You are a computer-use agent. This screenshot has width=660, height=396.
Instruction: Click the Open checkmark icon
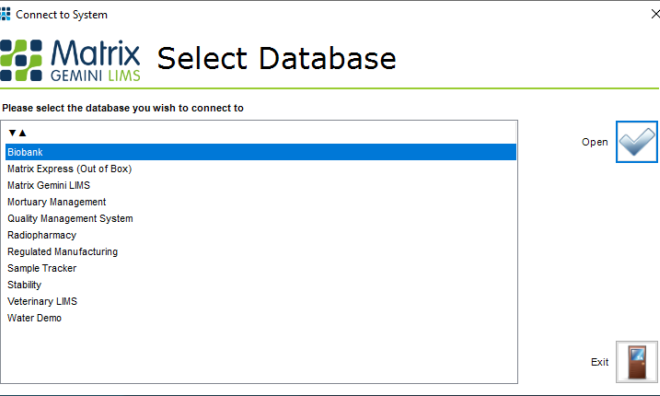tap(636, 142)
